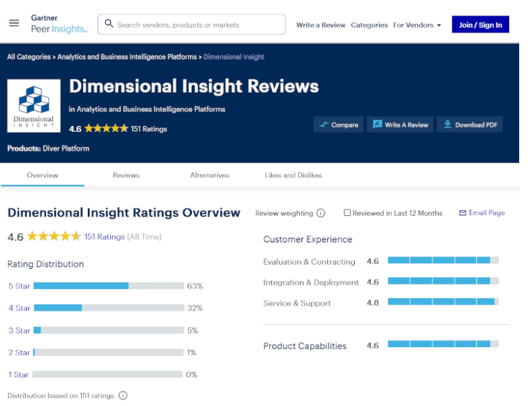Click the Service & Support rating bar
This screenshot has width=532, height=406.
click(x=443, y=302)
